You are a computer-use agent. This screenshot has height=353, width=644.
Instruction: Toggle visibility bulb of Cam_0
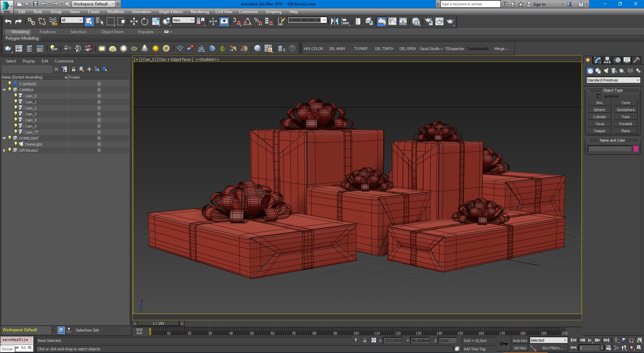15,96
